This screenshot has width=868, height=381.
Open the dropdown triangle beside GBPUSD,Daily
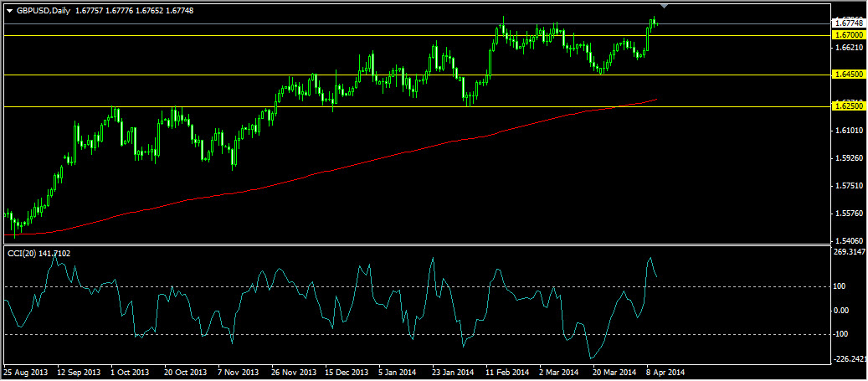tap(9, 11)
